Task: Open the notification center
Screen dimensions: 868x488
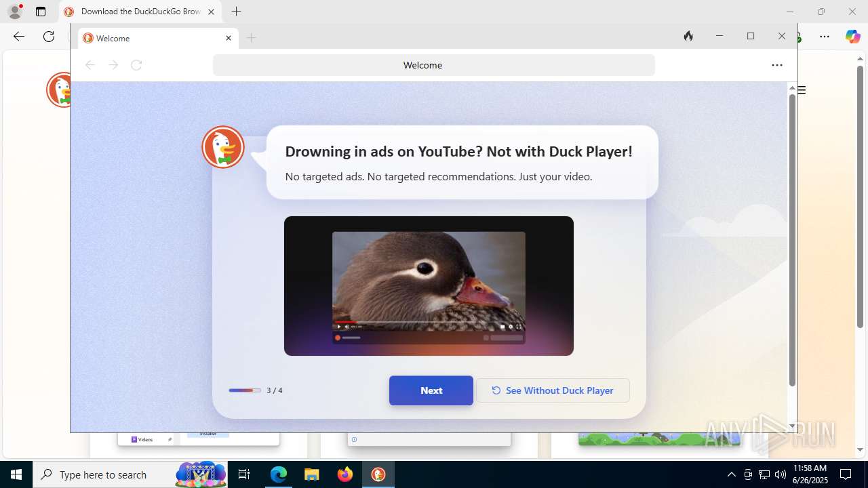Action: point(846,474)
